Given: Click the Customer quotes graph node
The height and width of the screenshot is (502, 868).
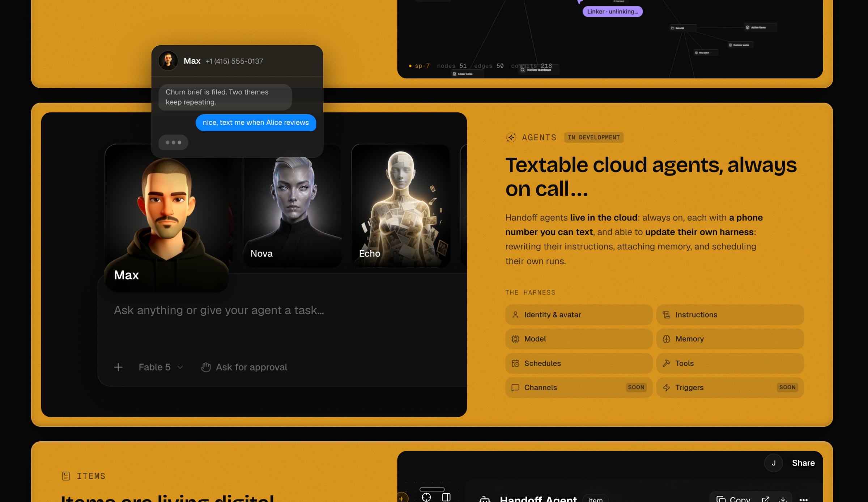Looking at the screenshot, I should (741, 45).
